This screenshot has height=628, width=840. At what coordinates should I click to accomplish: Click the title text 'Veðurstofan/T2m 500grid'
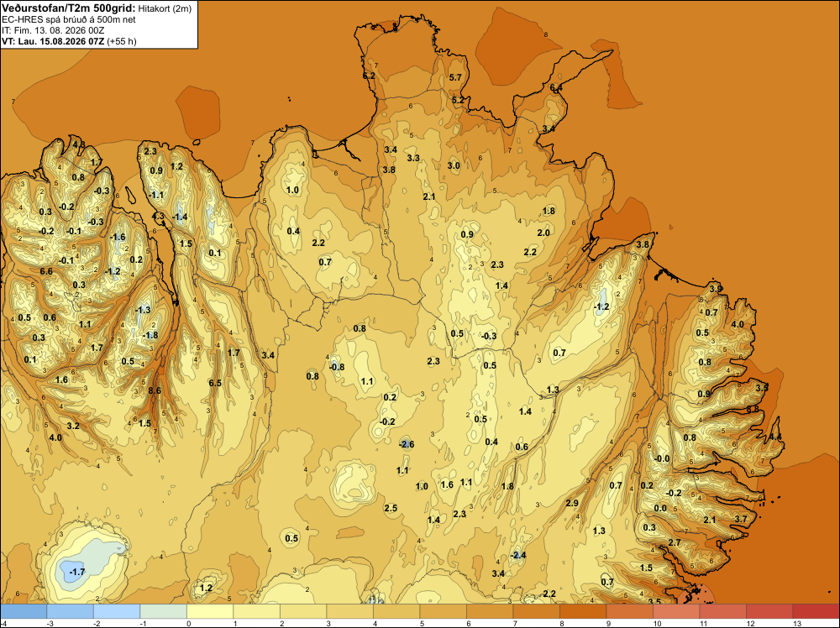[x=69, y=8]
